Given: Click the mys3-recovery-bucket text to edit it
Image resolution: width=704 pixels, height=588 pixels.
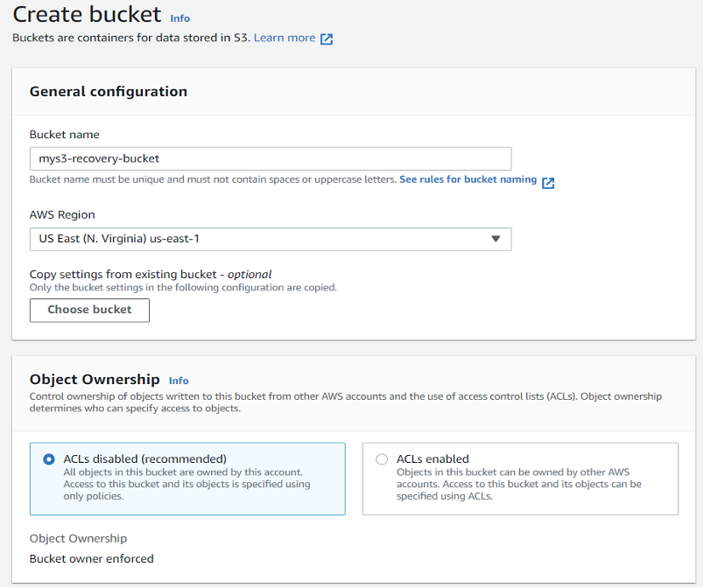Looking at the screenshot, I should pos(95,158).
